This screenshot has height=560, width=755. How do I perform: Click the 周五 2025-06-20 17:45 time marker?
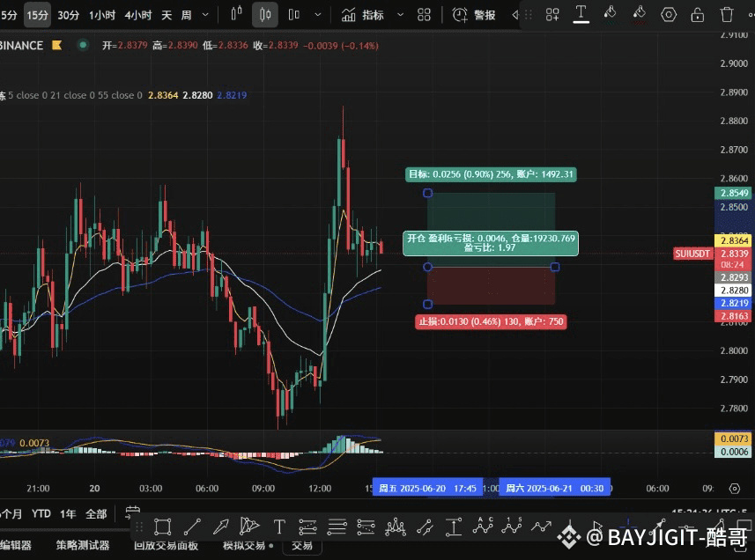427,489
